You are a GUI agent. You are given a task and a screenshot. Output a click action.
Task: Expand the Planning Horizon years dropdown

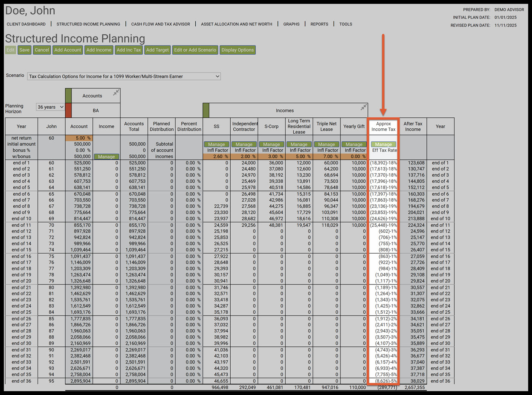(x=50, y=107)
